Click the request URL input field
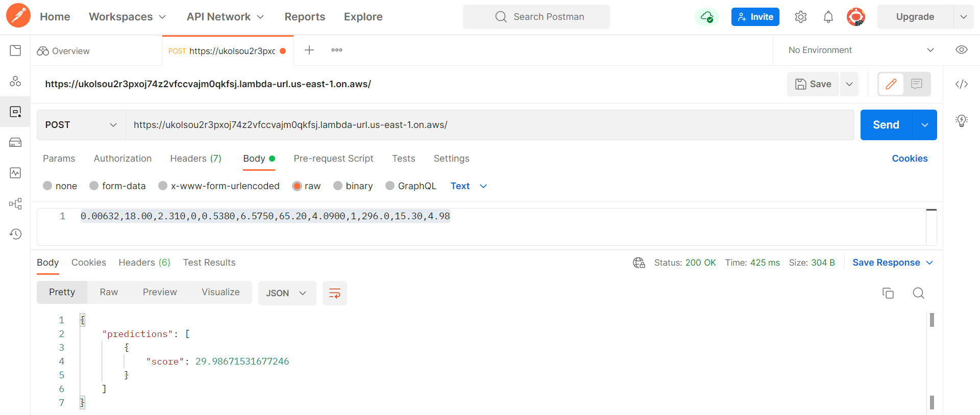Viewport: 980px width, 415px height. (489, 125)
